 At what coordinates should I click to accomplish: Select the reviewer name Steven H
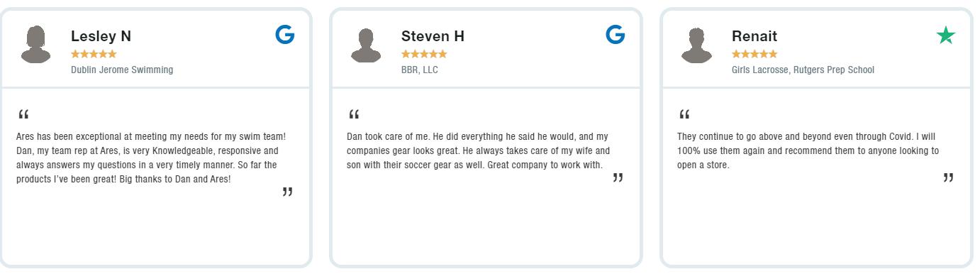[x=433, y=36]
